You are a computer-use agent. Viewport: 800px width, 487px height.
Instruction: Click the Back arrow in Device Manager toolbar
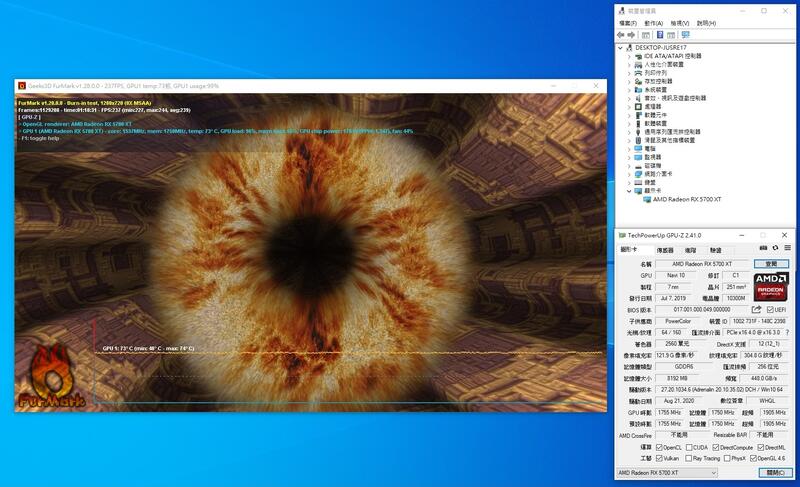620,35
